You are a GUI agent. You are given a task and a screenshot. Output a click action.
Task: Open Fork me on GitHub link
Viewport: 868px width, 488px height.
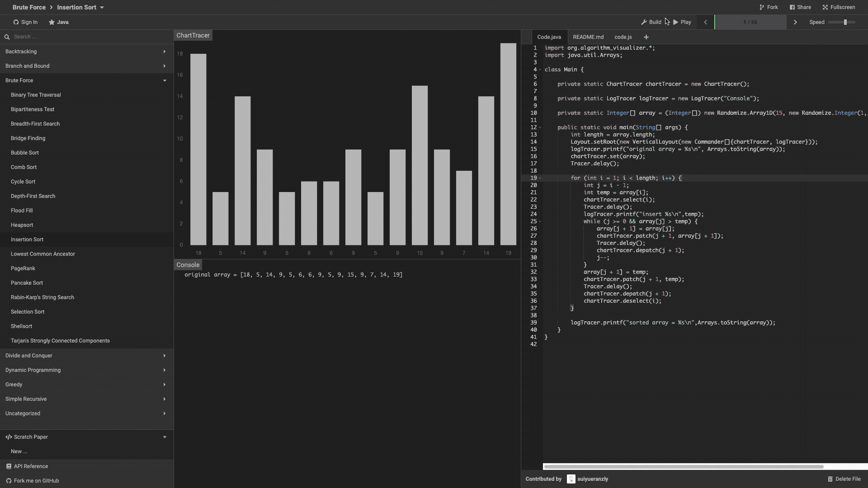tap(87, 481)
